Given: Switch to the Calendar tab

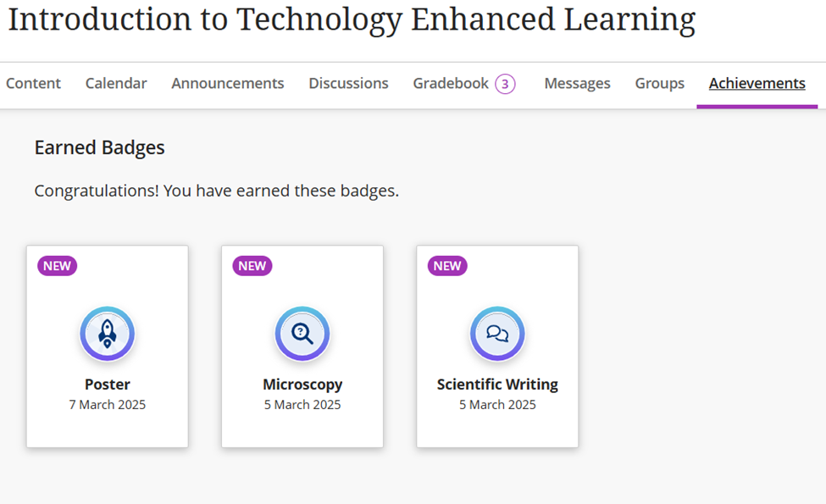Looking at the screenshot, I should click(x=116, y=83).
